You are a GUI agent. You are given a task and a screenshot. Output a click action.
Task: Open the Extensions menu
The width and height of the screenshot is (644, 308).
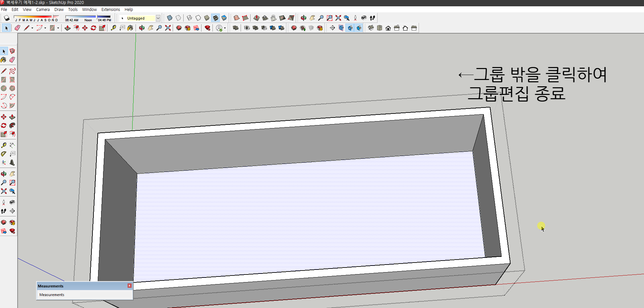pos(111,9)
